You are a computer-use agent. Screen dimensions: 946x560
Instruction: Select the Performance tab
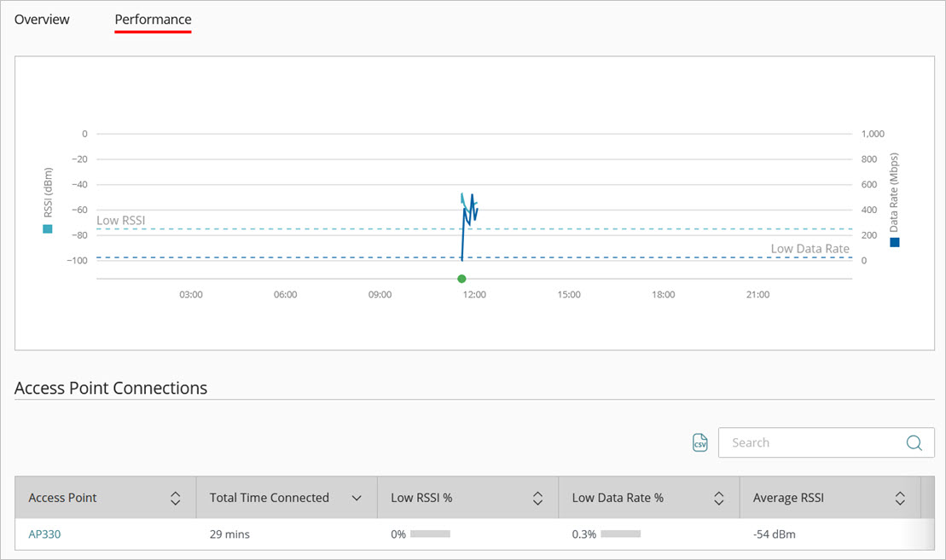coord(153,19)
